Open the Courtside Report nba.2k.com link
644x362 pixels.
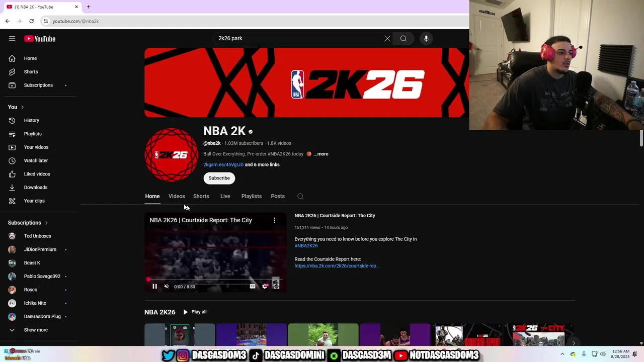tap(337, 266)
